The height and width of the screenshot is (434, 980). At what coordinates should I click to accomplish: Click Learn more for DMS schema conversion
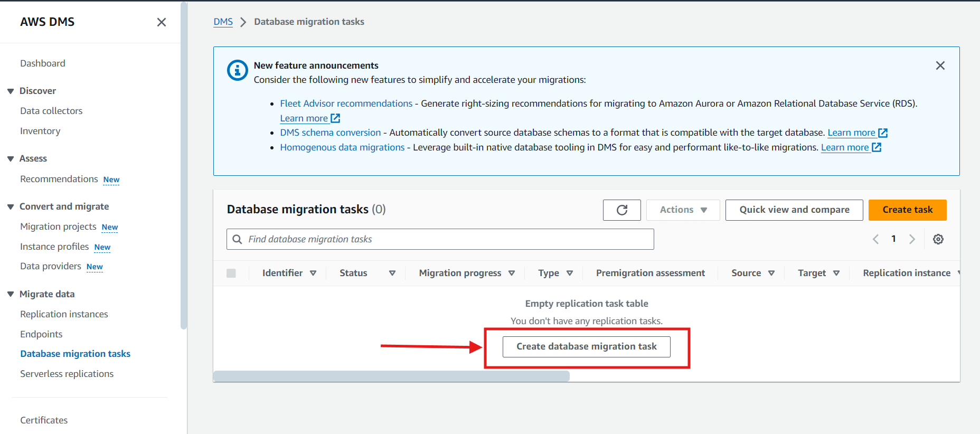851,133
